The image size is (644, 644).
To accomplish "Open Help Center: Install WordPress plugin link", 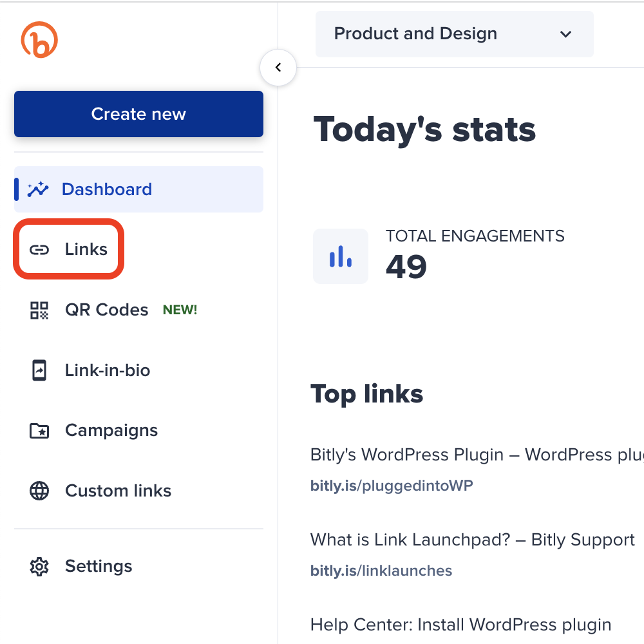I will point(461,625).
